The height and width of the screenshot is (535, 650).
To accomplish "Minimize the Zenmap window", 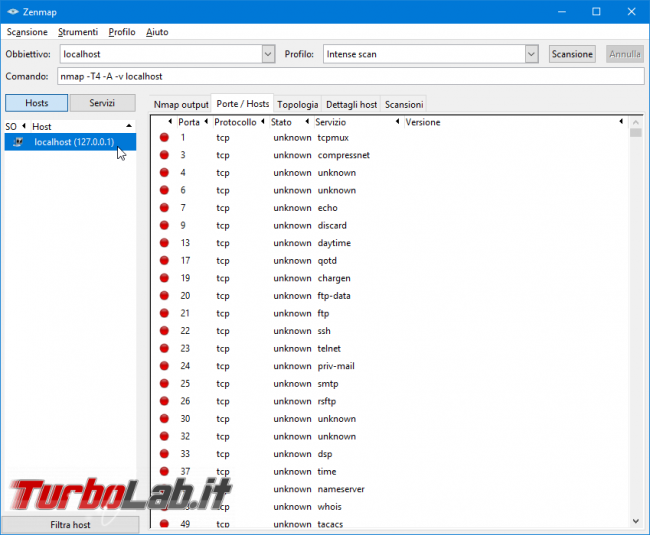I will click(x=562, y=12).
